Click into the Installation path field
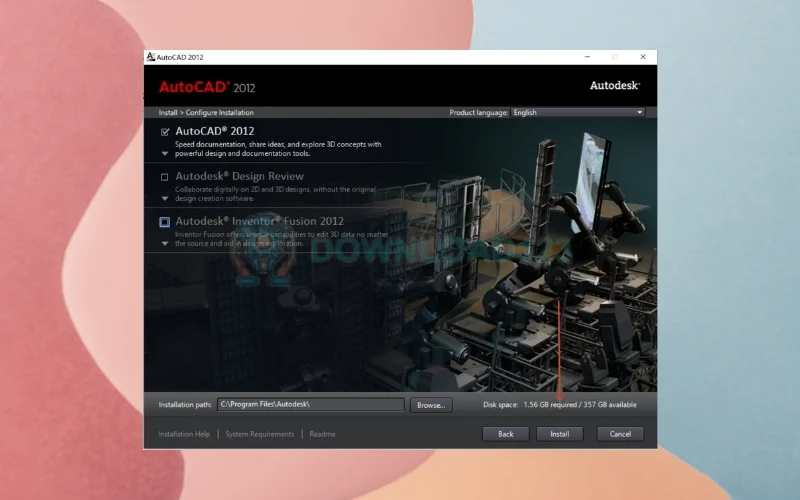800x500 pixels. [x=310, y=405]
